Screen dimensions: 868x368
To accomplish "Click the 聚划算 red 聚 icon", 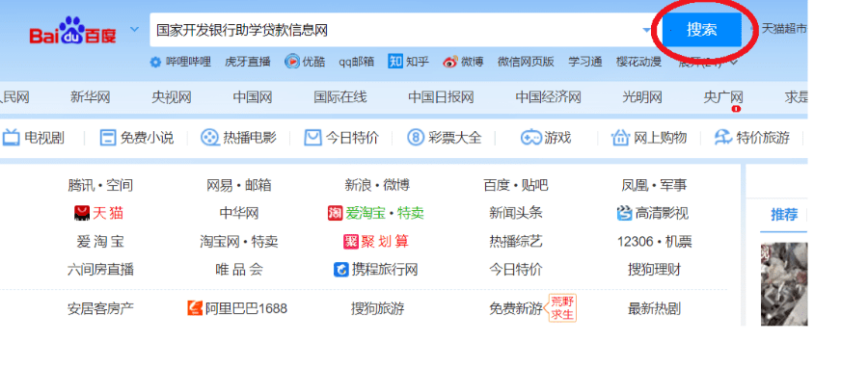I will 351,242.
